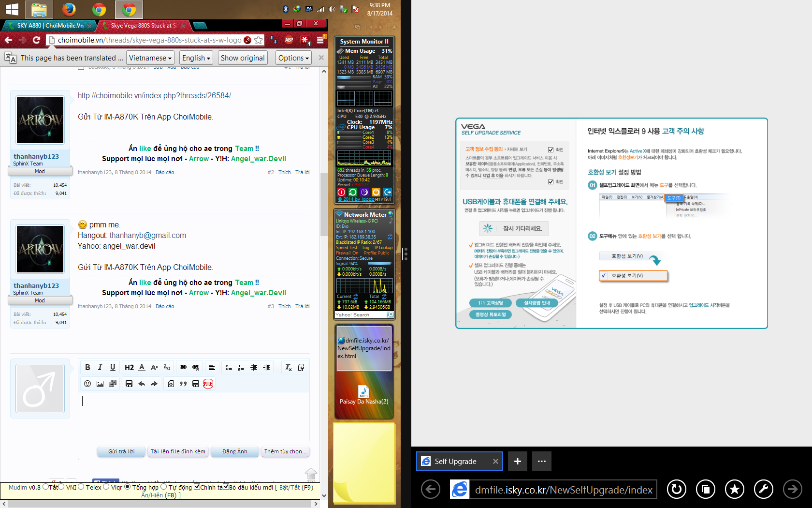Refresh external IP in Network Meter

tap(390, 237)
